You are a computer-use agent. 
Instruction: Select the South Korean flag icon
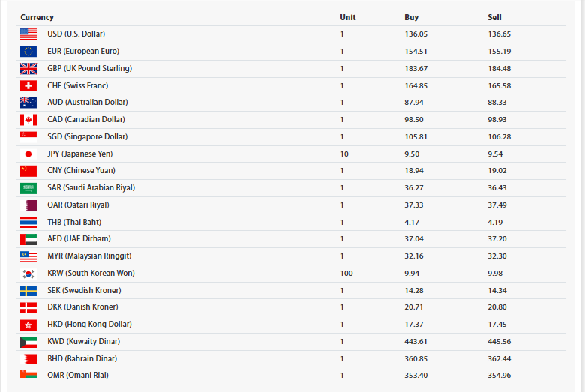(28, 274)
